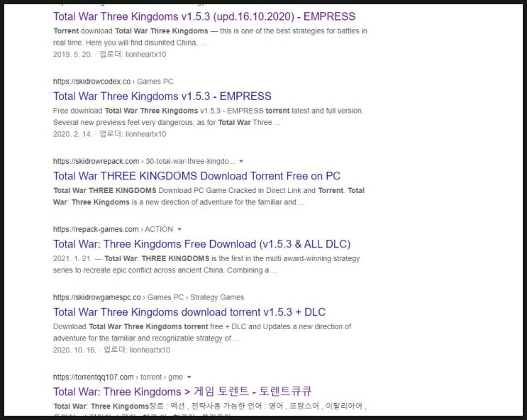
Task: Expand dropdown arrow next to repack-games.com ACTION
Action: (179, 229)
